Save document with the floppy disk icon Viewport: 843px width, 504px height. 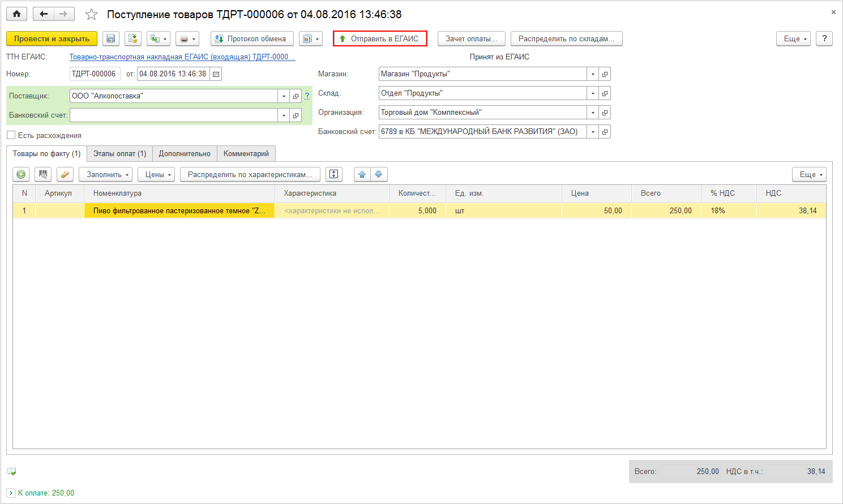(x=111, y=38)
